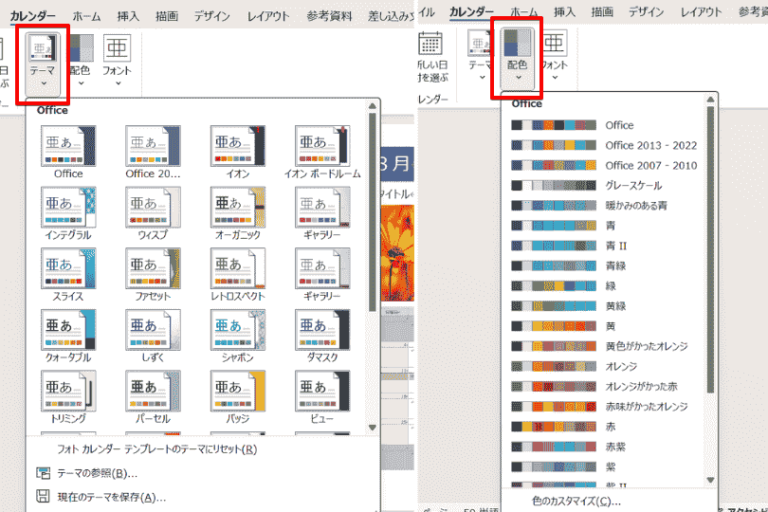Expand the フォント dropdown in the right Word window

tap(554, 56)
